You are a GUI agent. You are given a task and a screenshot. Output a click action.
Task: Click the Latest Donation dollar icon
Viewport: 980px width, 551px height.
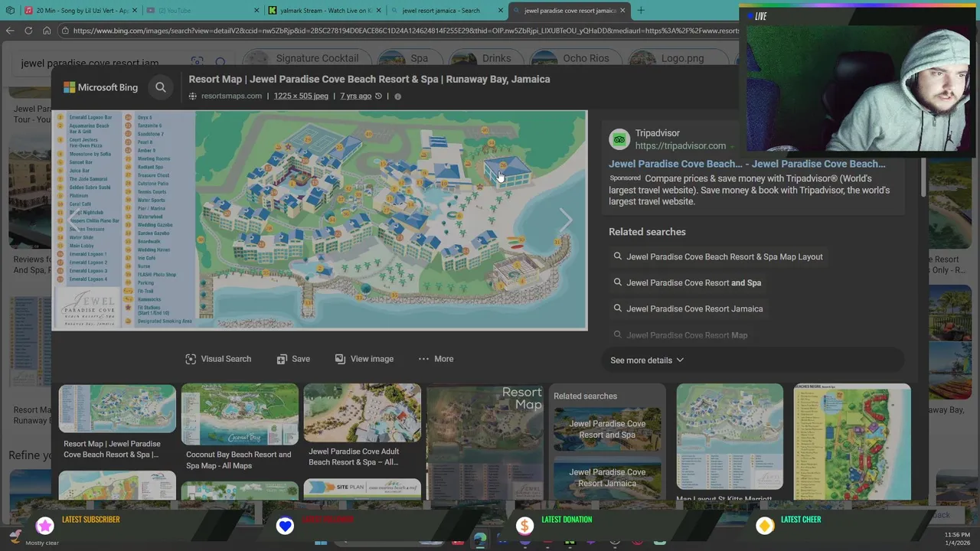click(524, 525)
